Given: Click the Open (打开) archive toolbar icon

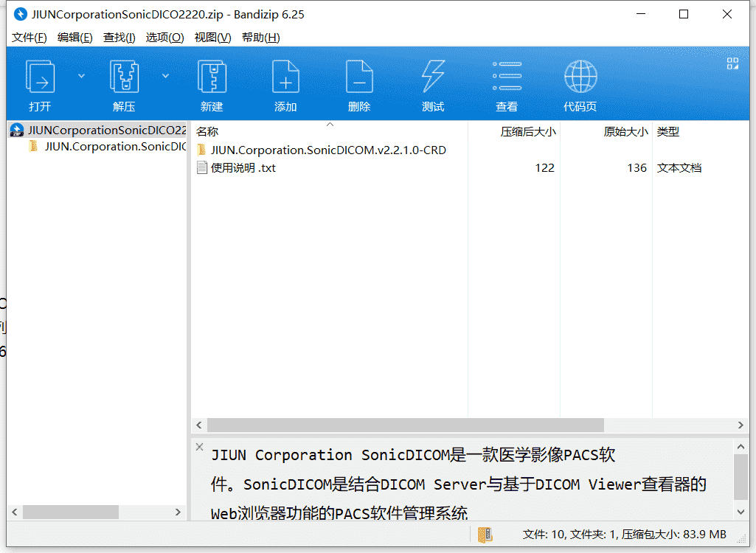Looking at the screenshot, I should click(x=40, y=76).
